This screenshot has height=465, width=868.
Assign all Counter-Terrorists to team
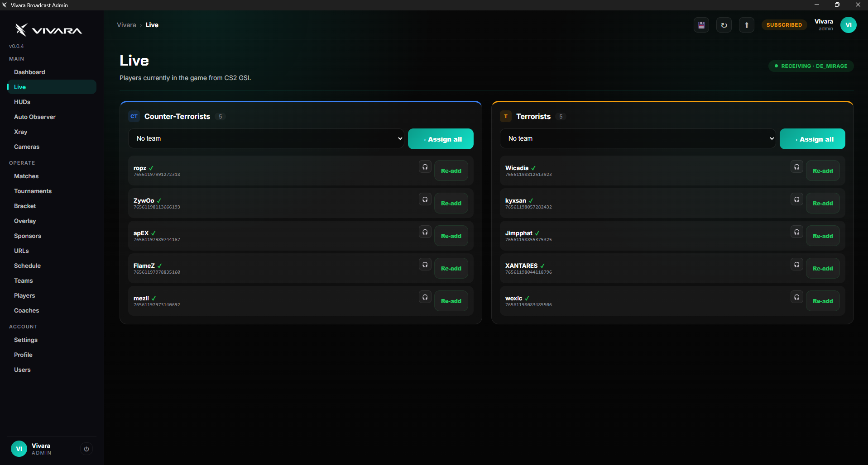(441, 139)
